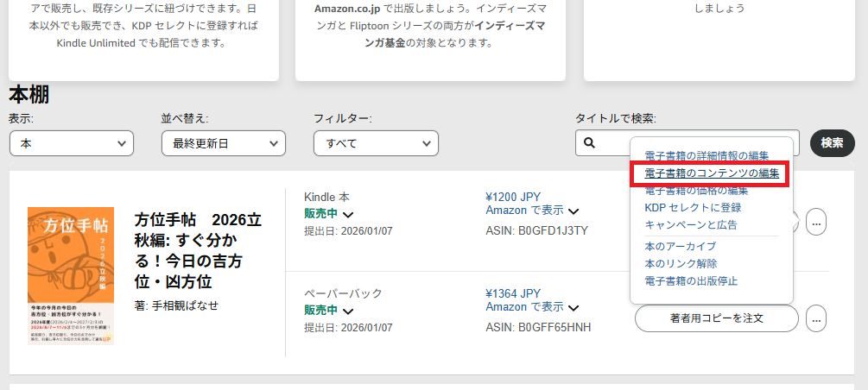Click the 著者用コピーを注文 button
The image size is (868, 390).
pos(716,318)
